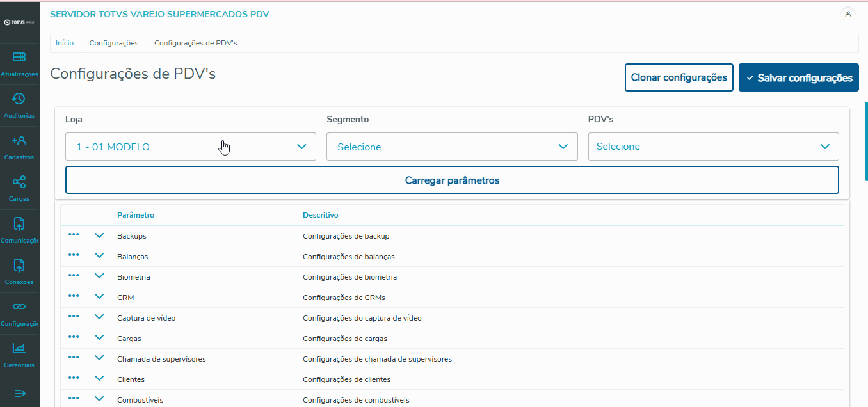Open the user profile icon
This screenshot has width=868, height=407.
coord(848,13)
